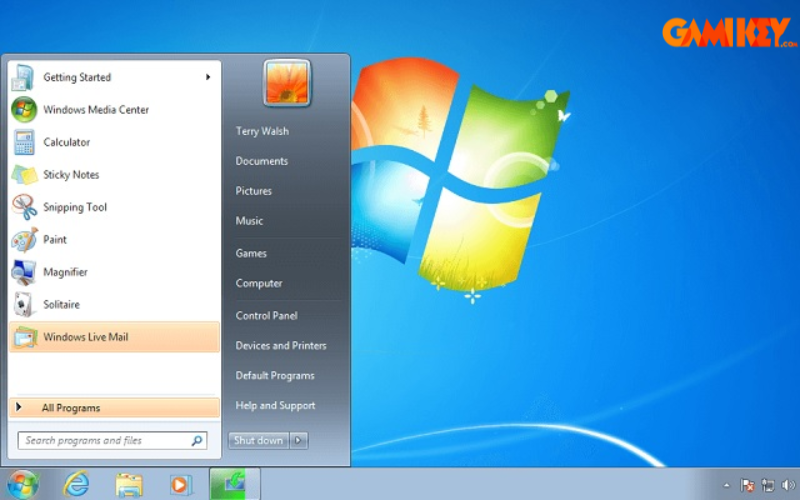The image size is (800, 500).
Task: Click the network tray icon
Action: 767,485
